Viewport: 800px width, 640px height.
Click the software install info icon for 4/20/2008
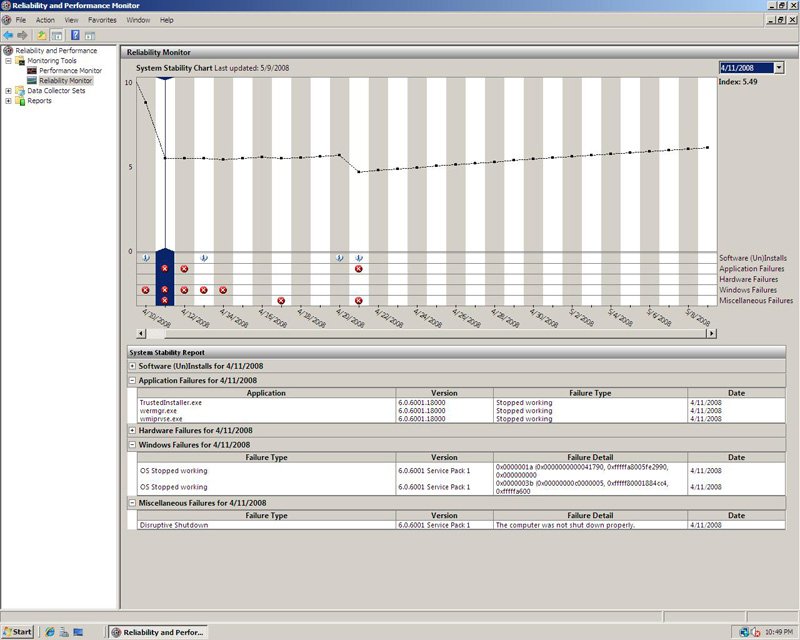coord(340,258)
